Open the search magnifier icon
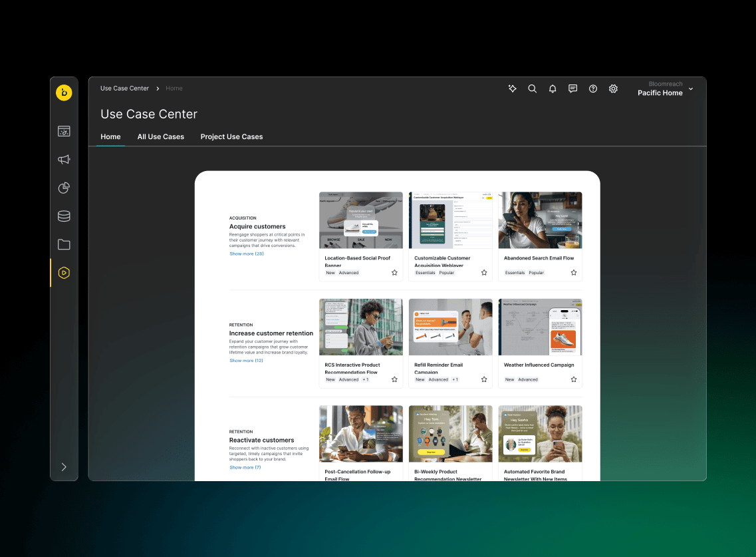 (x=532, y=89)
